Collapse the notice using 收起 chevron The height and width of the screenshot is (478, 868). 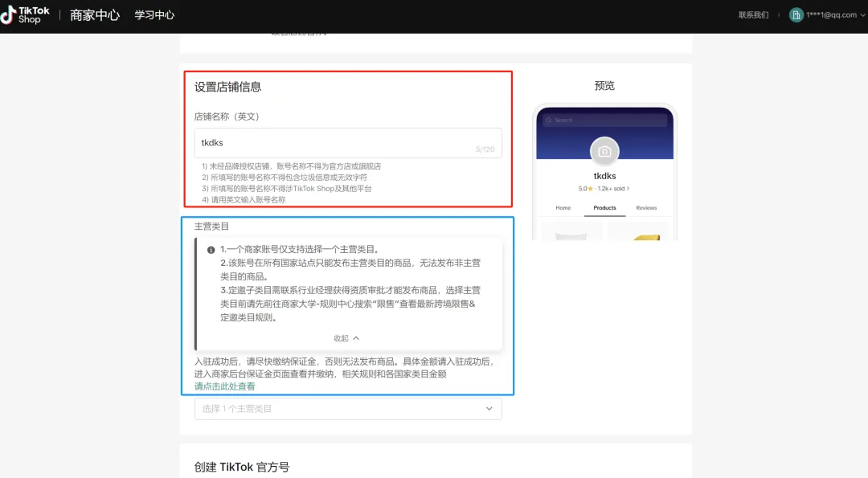pyautogui.click(x=346, y=338)
